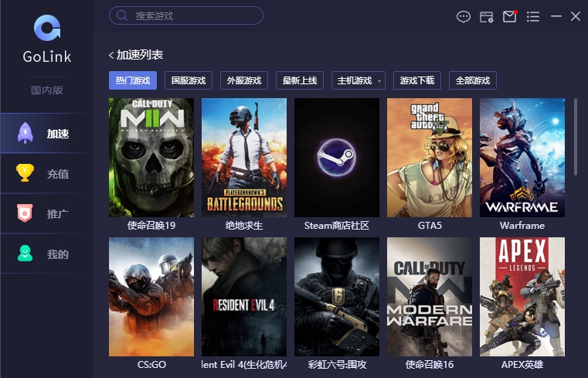Select the Steam logo cover
Screen dimensions: 588x378
click(x=337, y=158)
